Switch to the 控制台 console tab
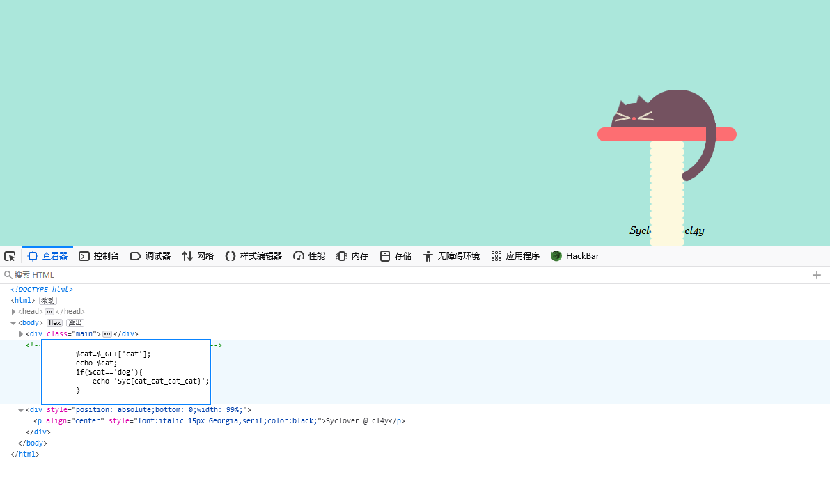830x504 pixels. [x=99, y=256]
